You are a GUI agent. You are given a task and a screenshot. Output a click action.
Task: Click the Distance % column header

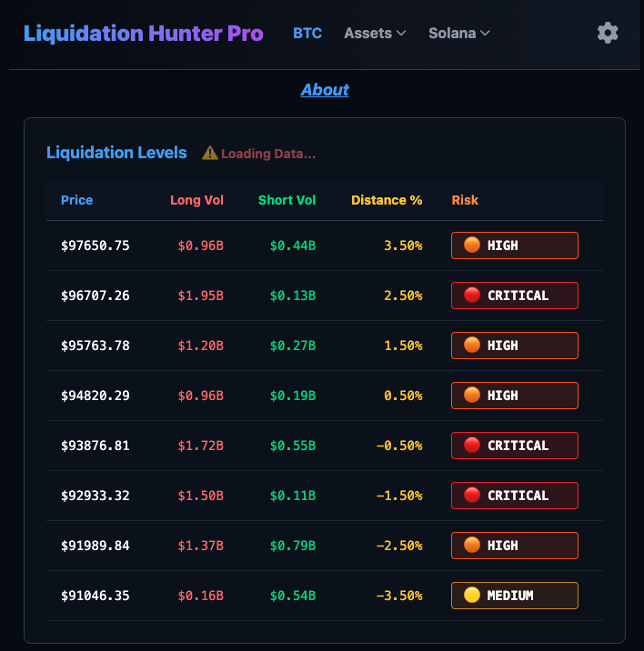[x=387, y=200]
